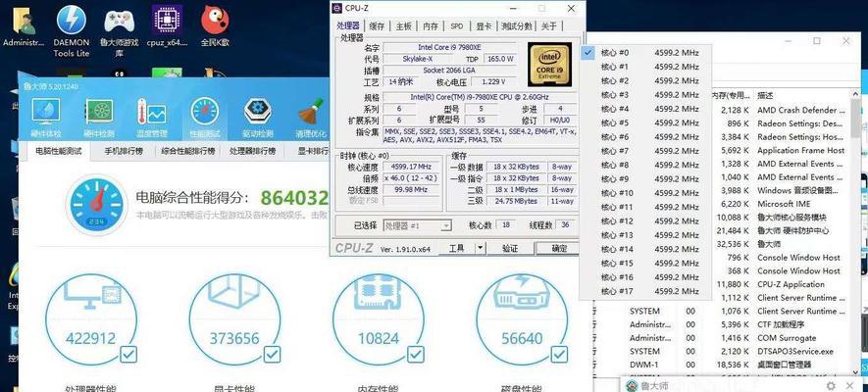Click the 核心速度 value 4599.17 MHz
This screenshot has height=392, width=868.
pyautogui.click(x=411, y=167)
